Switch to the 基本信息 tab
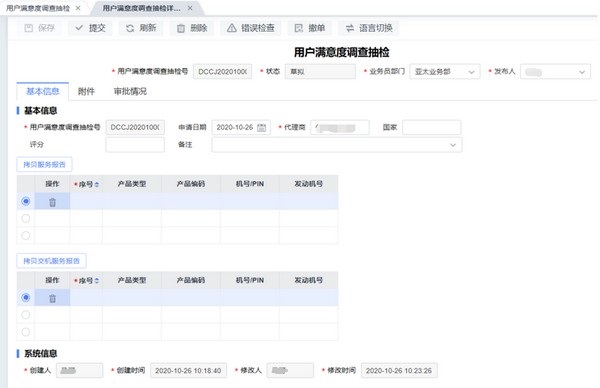600x388 pixels. [42, 91]
